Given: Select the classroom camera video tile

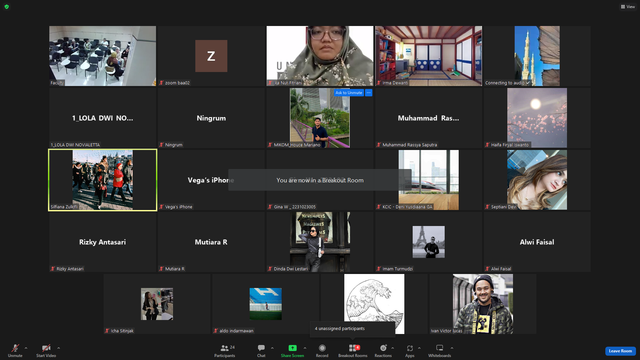Looking at the screenshot, I should tap(102, 56).
